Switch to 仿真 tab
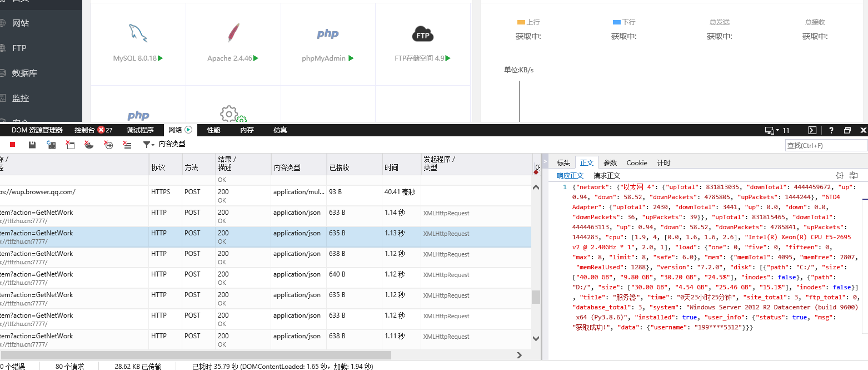 click(280, 130)
